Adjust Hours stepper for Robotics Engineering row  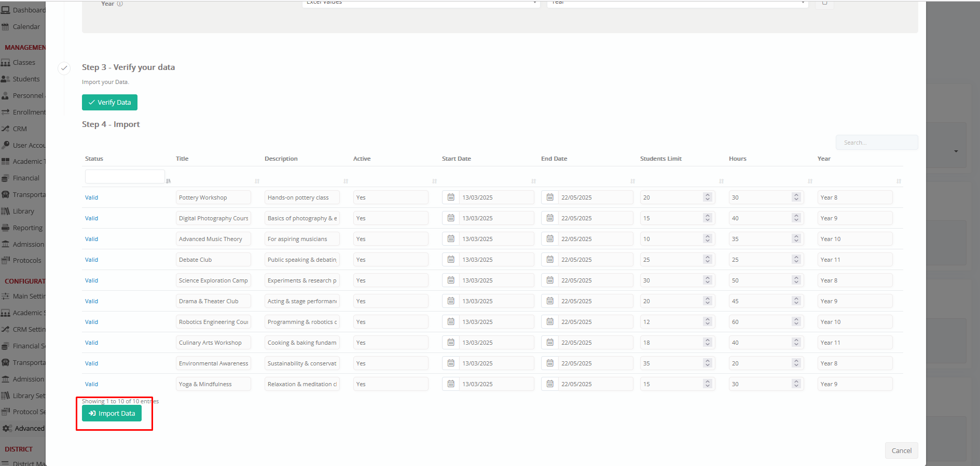click(796, 322)
